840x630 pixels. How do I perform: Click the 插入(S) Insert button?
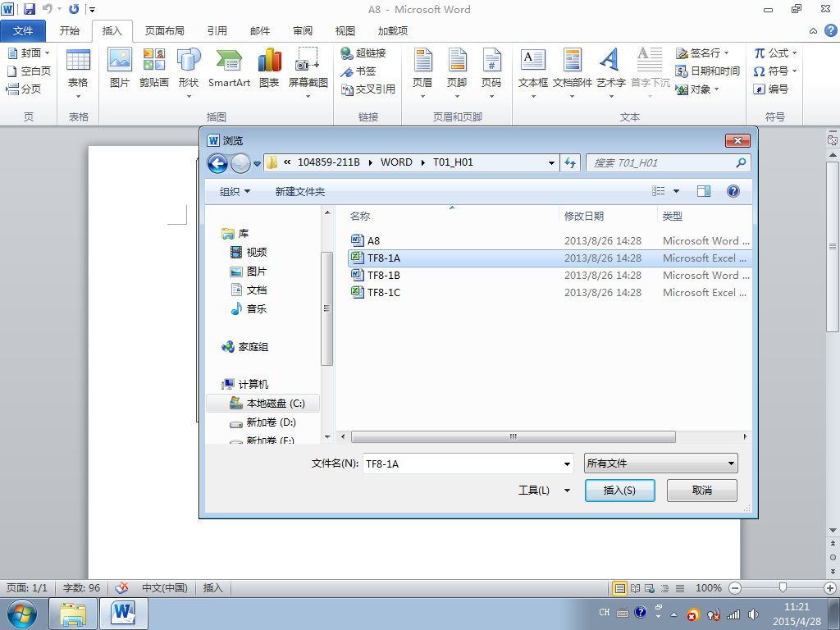(x=620, y=491)
